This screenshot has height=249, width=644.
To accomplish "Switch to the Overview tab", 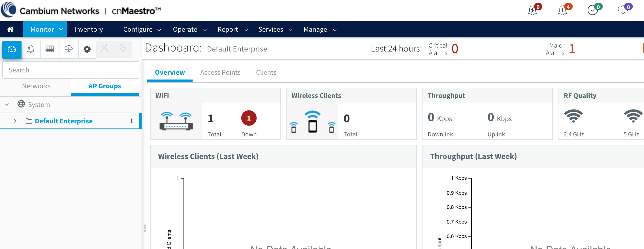I will click(x=170, y=72).
